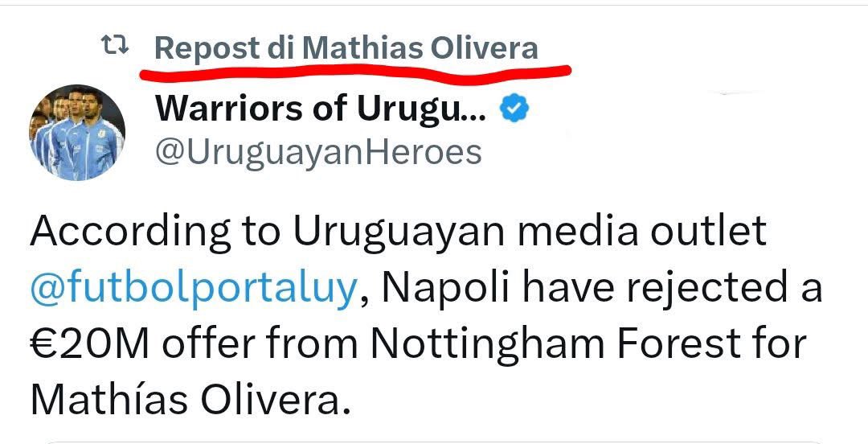Click the repost arrows icon
The height and width of the screenshot is (444, 868).
[116, 47]
